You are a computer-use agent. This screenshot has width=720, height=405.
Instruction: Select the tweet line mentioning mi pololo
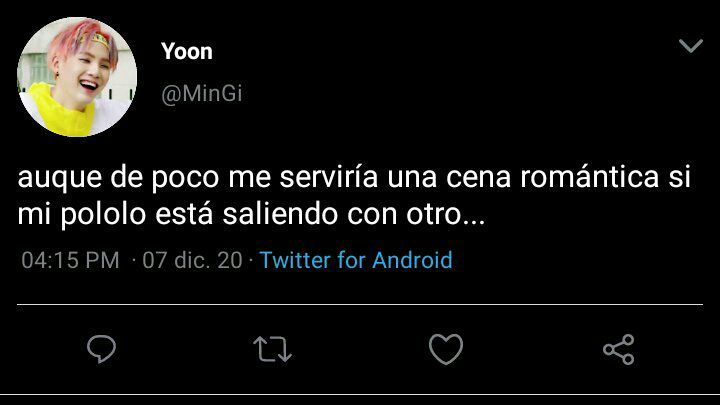tap(251, 214)
